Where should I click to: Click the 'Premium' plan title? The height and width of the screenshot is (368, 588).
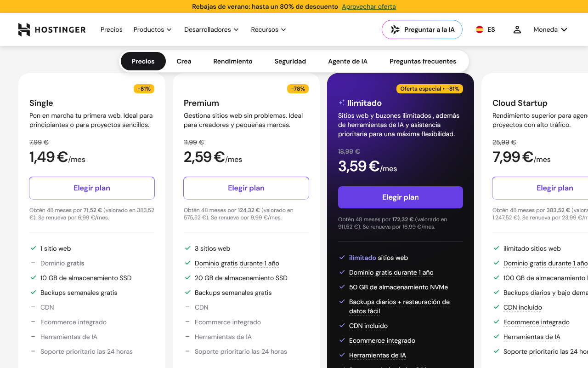pyautogui.click(x=201, y=103)
